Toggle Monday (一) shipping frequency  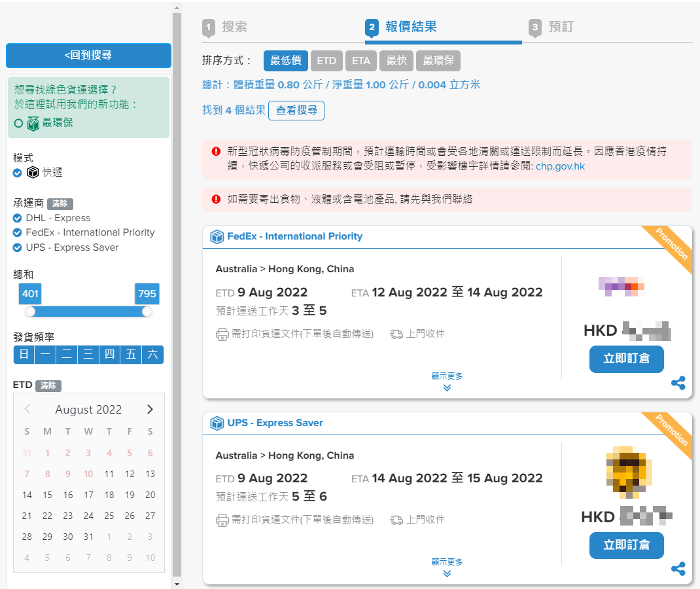tap(45, 355)
